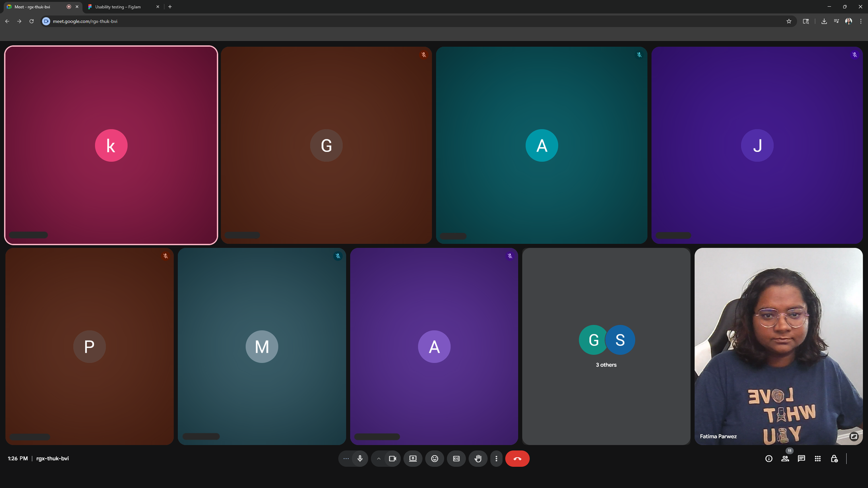This screenshot has width=868, height=488.
Task: Expand audio settings with three dots
Action: pyautogui.click(x=346, y=458)
